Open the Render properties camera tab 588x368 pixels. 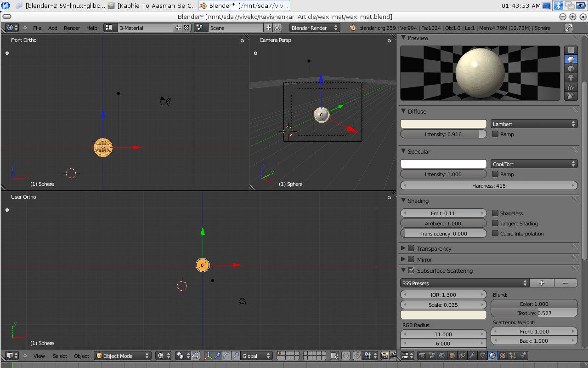pos(422,356)
